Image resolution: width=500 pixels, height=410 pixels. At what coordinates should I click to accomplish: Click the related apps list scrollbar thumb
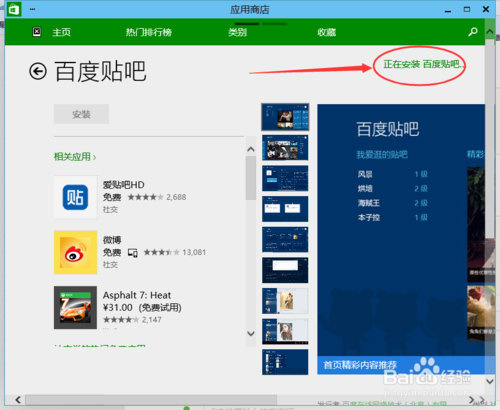pyautogui.click(x=251, y=178)
